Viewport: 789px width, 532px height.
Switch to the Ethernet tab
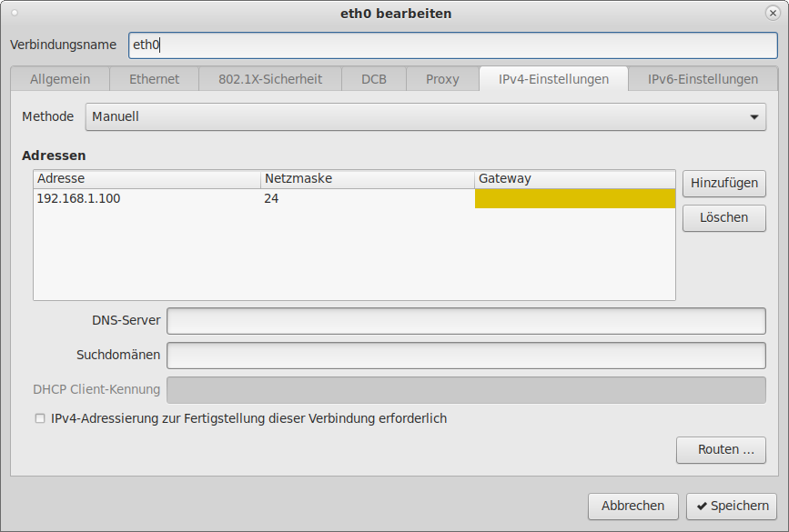154,79
